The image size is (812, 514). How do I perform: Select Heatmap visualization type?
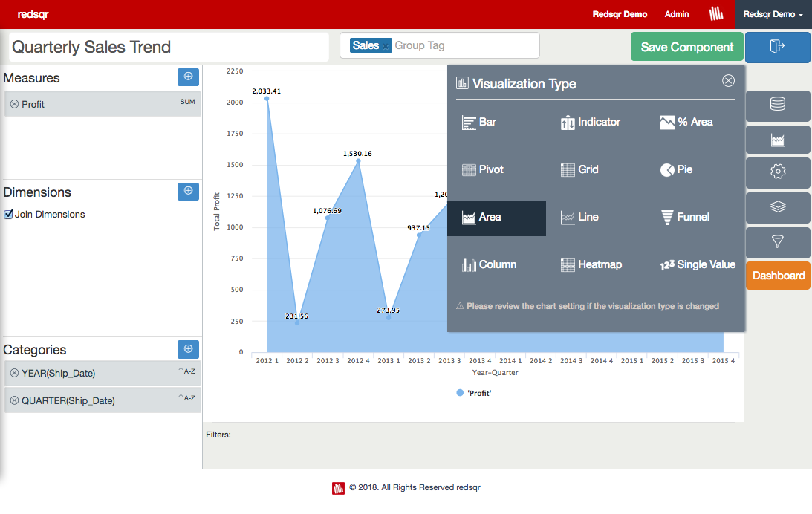(x=591, y=265)
